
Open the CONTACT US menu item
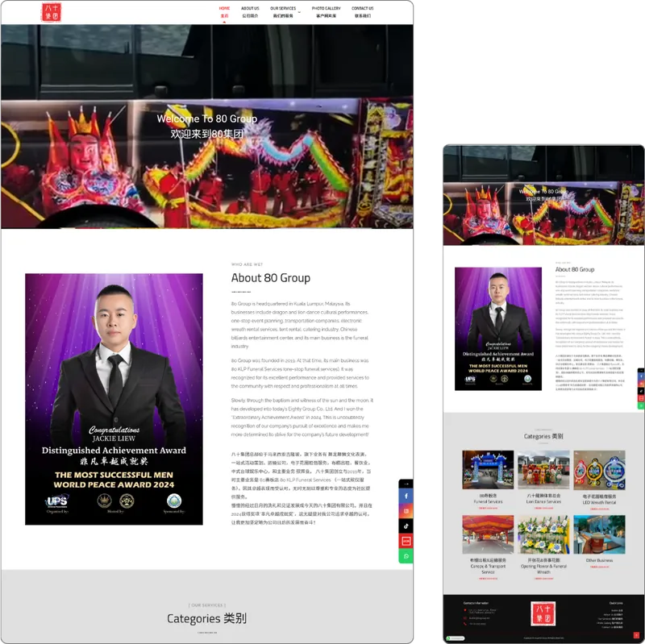click(362, 12)
